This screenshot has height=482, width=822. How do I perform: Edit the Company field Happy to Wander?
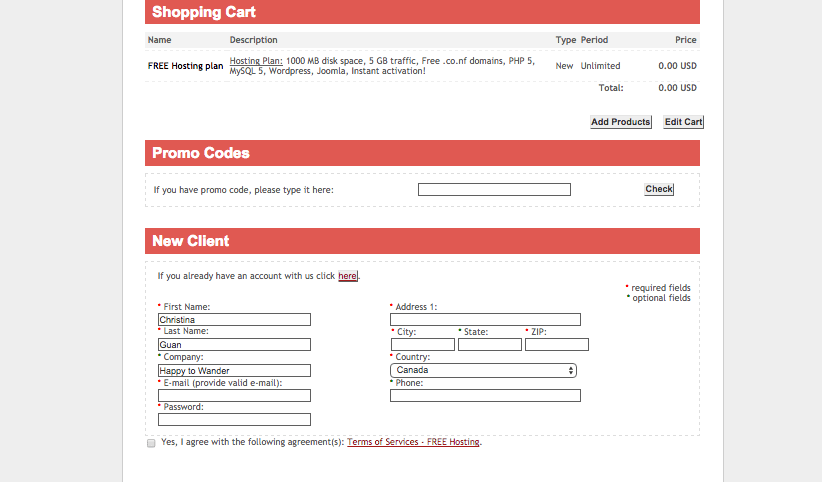pos(234,370)
